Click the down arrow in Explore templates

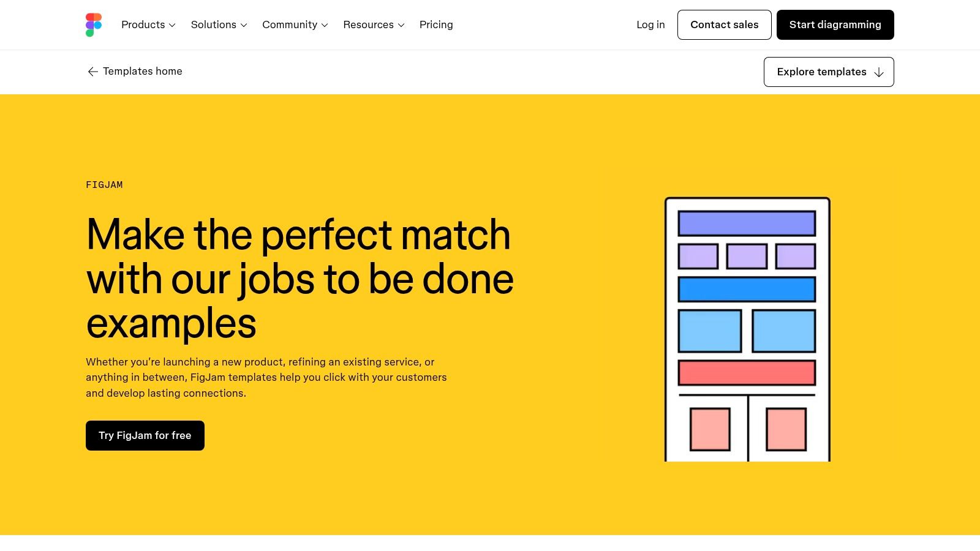click(x=879, y=72)
